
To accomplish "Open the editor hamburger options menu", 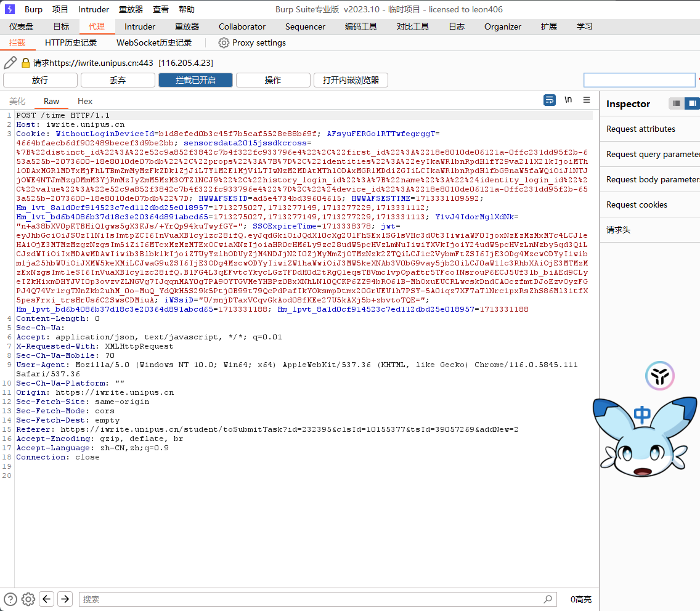I will tap(587, 100).
